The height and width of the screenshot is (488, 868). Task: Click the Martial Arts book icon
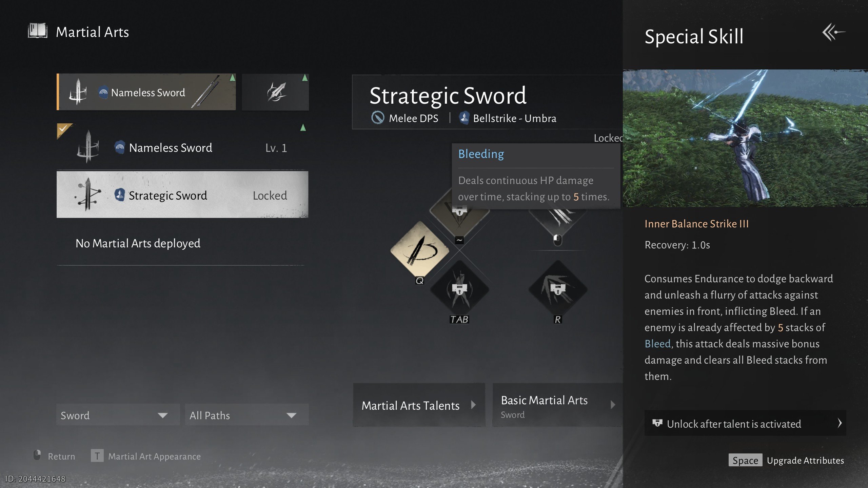pos(37,31)
